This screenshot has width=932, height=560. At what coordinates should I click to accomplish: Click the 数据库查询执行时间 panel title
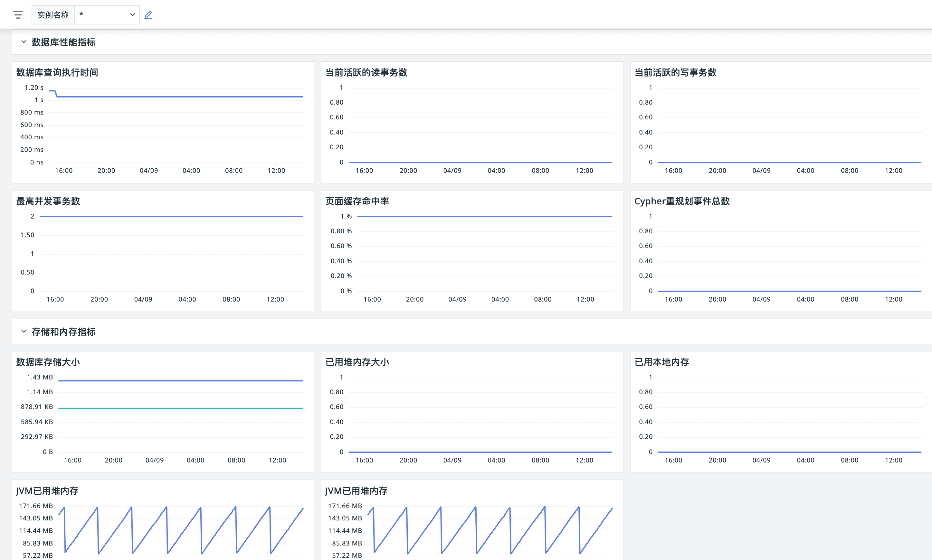pyautogui.click(x=57, y=72)
